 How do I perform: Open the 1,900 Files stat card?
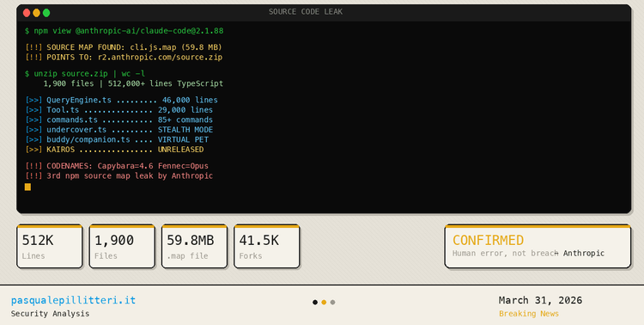122,246
